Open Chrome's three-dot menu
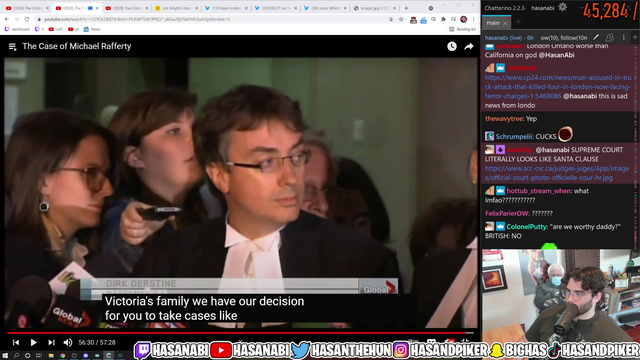The image size is (640, 360). point(473,19)
